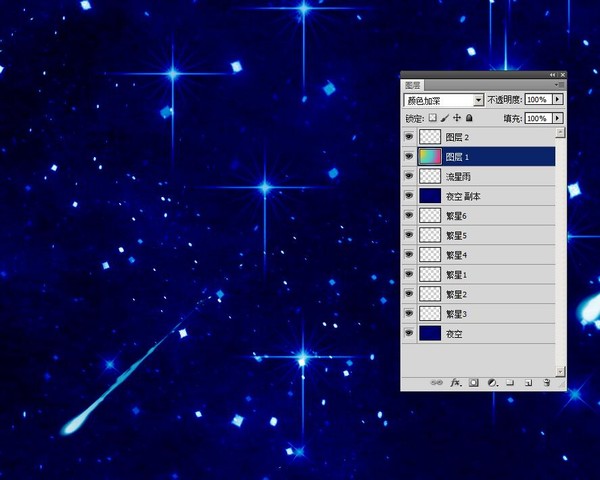Select the 流星雨 layer name

pos(458,177)
